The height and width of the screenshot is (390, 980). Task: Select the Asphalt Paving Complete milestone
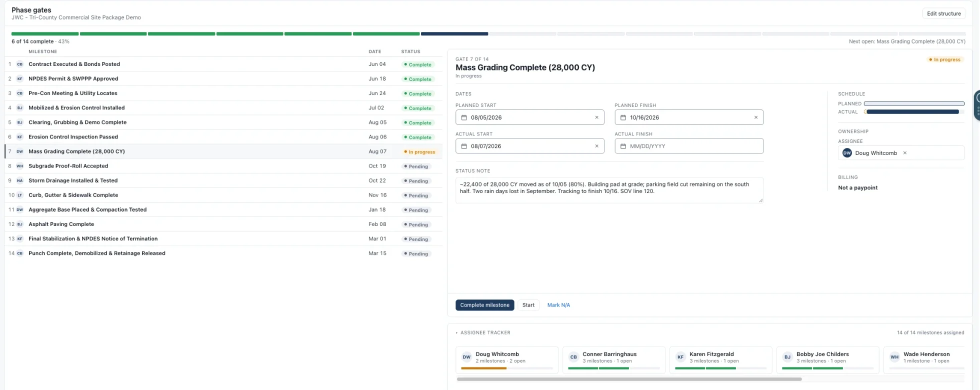coord(223,224)
